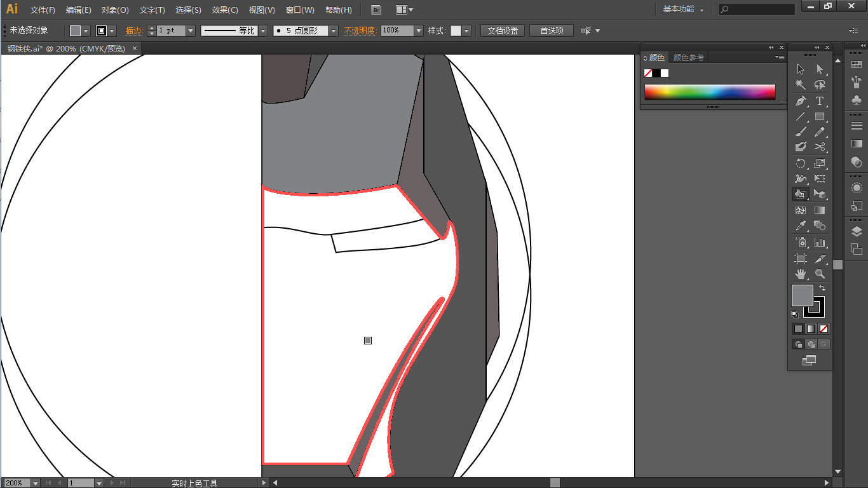Click the 首选项 button

(552, 30)
